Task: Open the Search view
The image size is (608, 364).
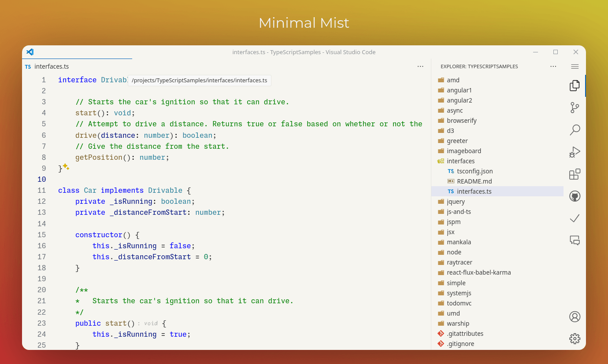Action: [x=575, y=130]
